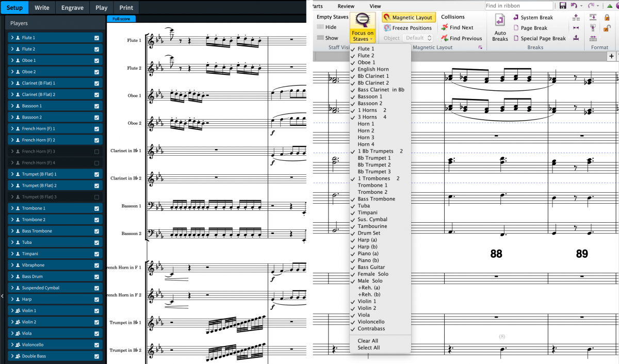Collapse the left Players panel arrow
The width and height of the screenshot is (619, 364).
click(2, 296)
